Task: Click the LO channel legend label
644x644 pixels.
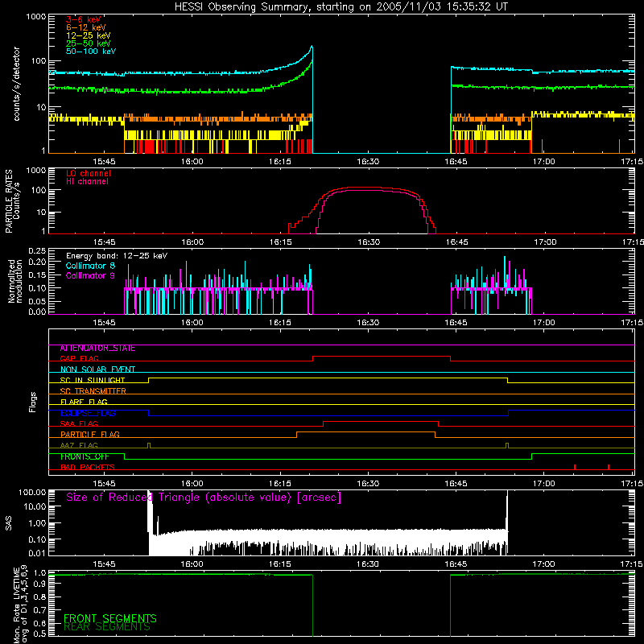Action: [x=89, y=174]
